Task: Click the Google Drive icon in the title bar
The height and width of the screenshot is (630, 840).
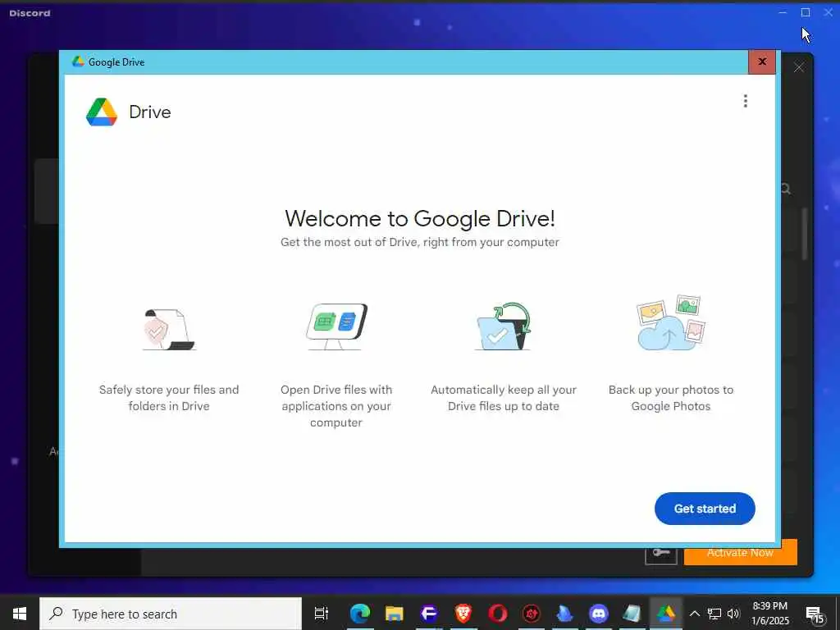Action: click(x=78, y=62)
